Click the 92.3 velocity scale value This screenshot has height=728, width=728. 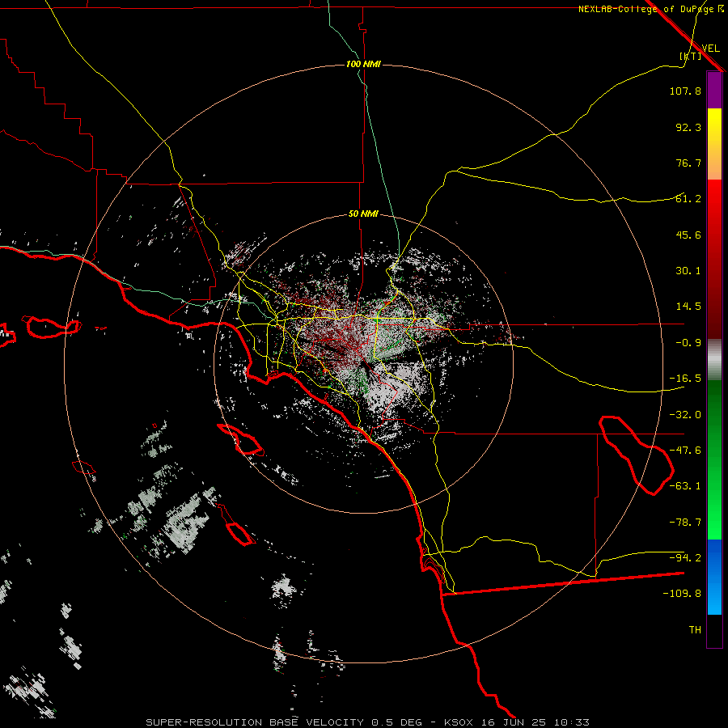pos(688,127)
